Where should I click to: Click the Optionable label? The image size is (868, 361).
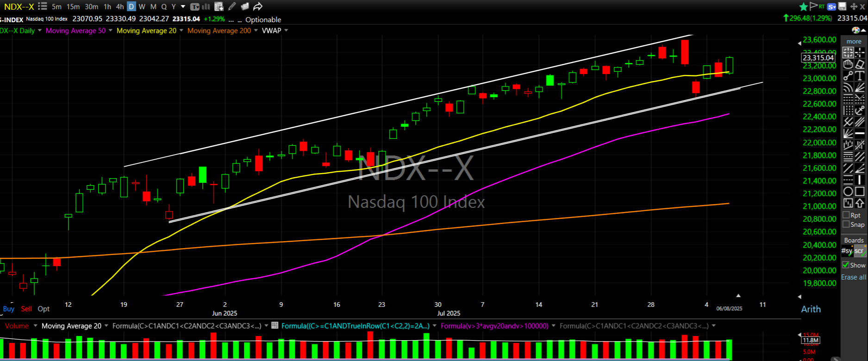click(x=263, y=19)
